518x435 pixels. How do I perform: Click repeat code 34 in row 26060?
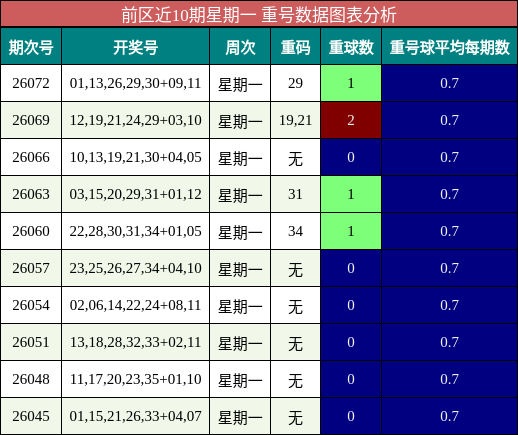point(295,231)
